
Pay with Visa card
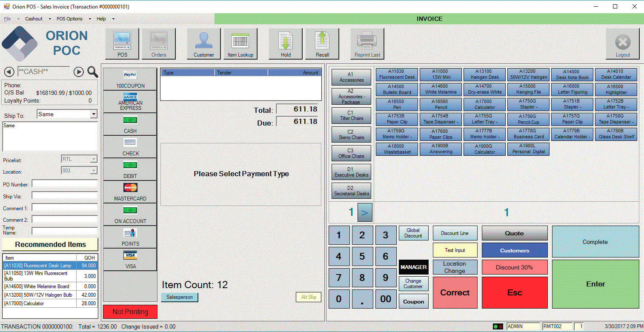point(130,260)
